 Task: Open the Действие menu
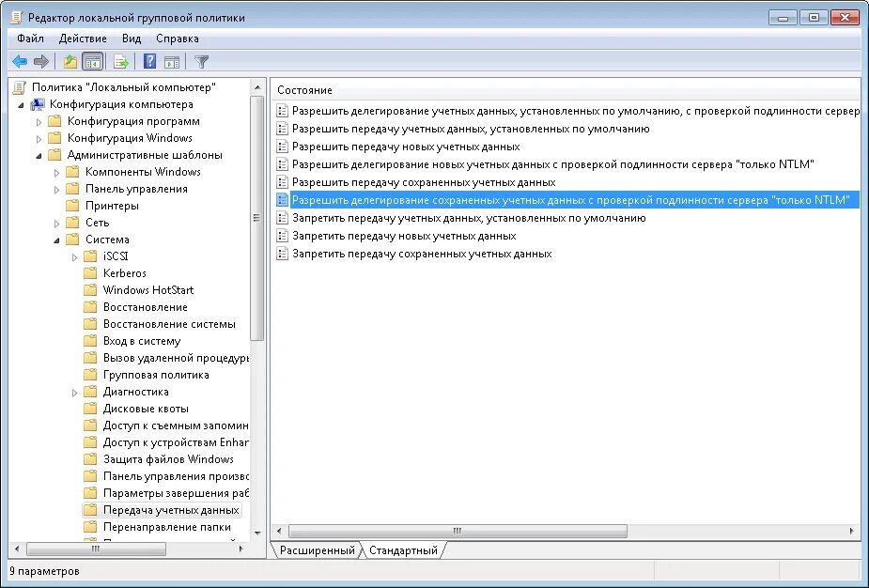point(83,39)
